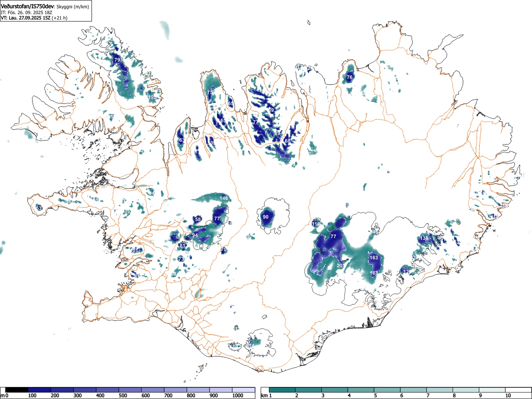The width and height of the screenshot is (532, 399).
Task: Pick the 9–10 km palest legend swatch
Action: 492,390
